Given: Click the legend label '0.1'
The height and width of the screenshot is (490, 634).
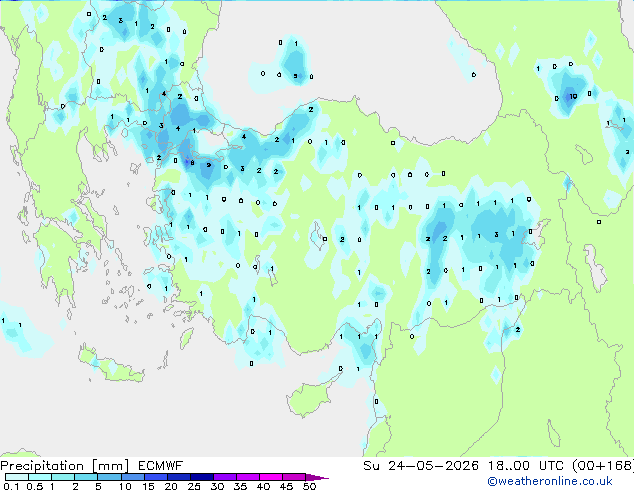Looking at the screenshot, I should [x=11, y=486].
